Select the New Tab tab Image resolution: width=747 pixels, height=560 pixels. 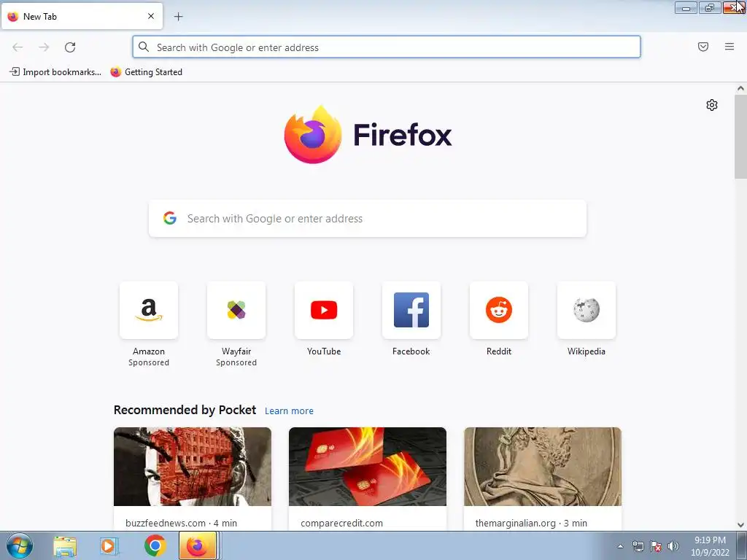82,16
